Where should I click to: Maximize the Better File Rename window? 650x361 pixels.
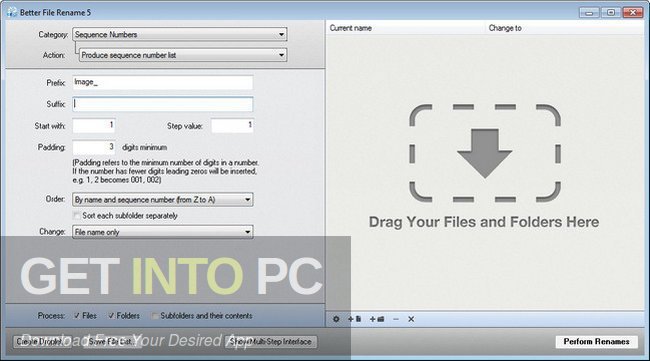(x=611, y=12)
